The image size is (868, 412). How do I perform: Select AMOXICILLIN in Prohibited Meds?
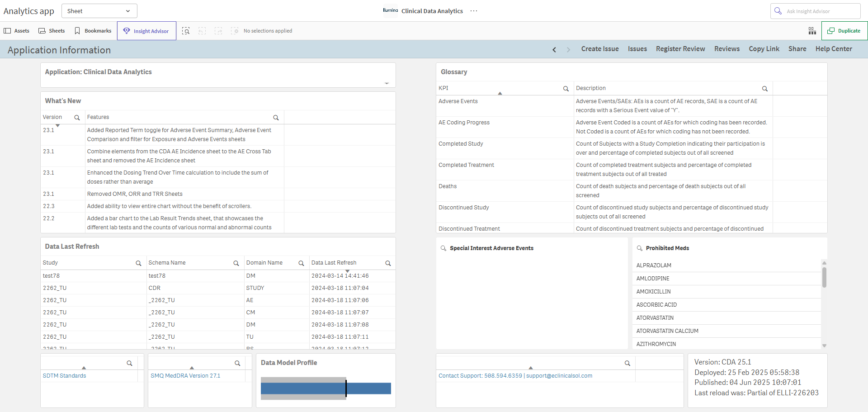click(727, 292)
